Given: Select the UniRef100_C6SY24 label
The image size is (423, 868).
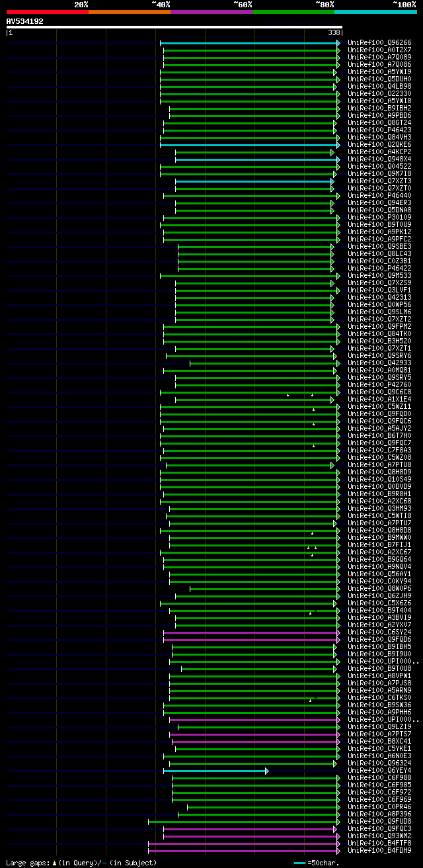Looking at the screenshot, I should [379, 632].
